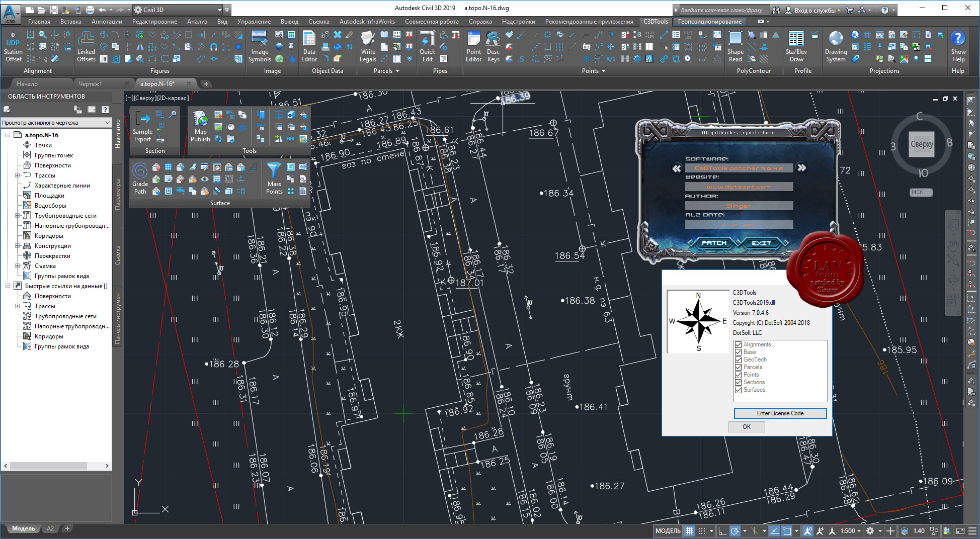Open the Аннотации ribbon tab
Screen dimensions: 980x539
pos(107,22)
